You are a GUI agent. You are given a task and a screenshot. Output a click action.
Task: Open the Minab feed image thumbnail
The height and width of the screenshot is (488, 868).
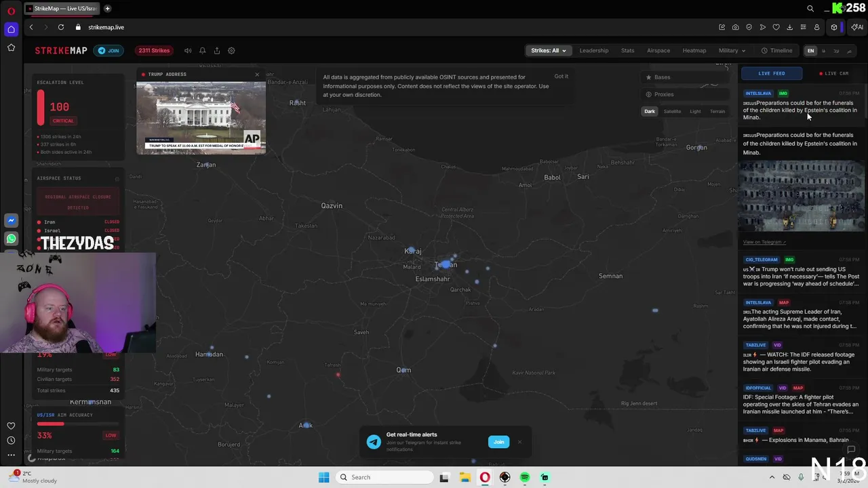(801, 197)
